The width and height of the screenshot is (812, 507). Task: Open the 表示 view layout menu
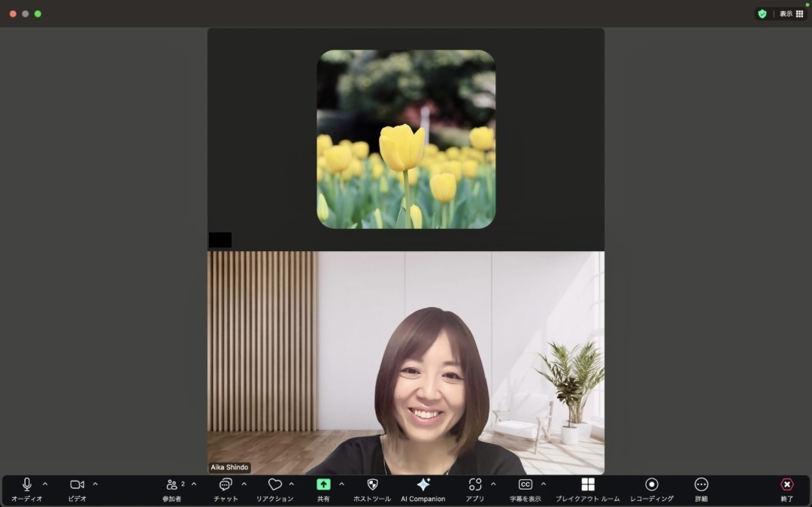click(x=792, y=14)
